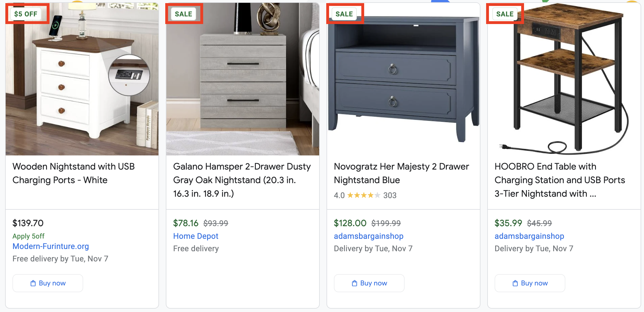
Task: Click the SALE badge on Galano nightstand
Action: point(183,14)
